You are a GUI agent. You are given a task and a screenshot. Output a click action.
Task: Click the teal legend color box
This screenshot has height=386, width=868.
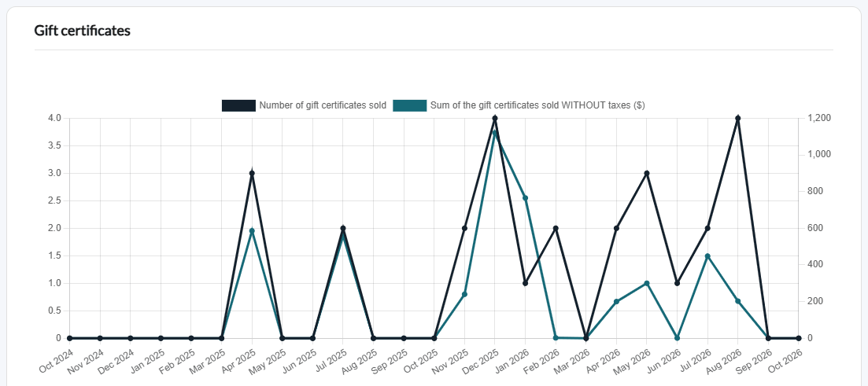coord(410,105)
